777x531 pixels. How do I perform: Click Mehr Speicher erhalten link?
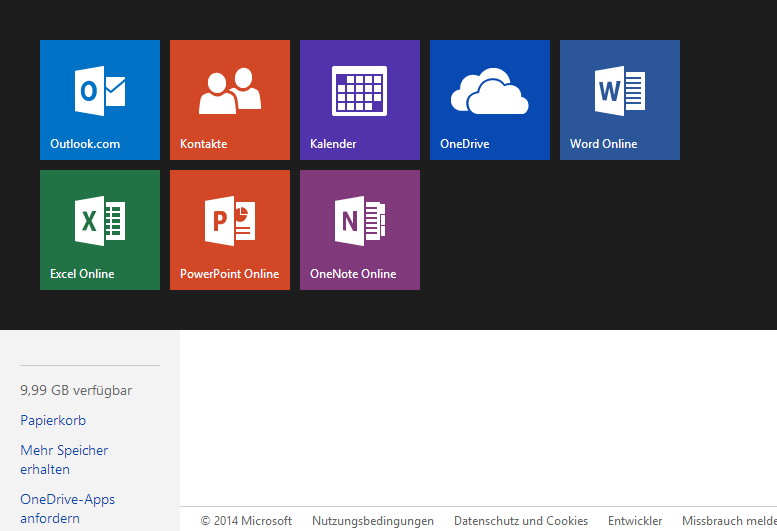[64, 460]
